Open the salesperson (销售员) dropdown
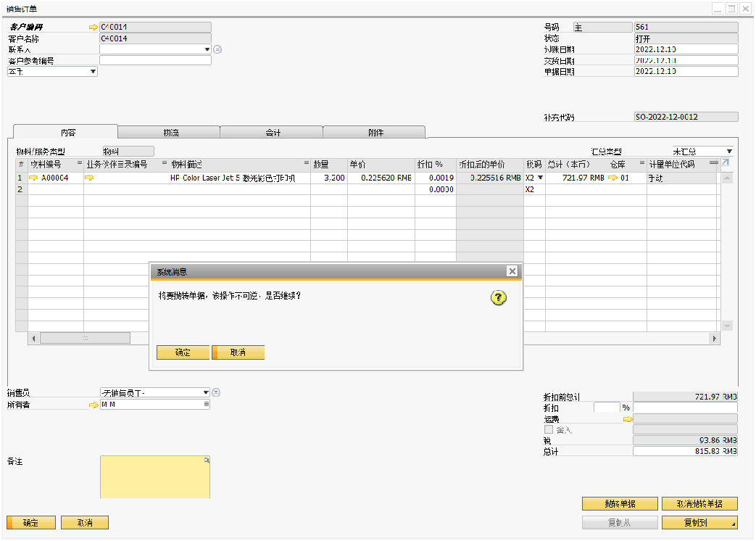Screen dimensions: 756x541 click(x=206, y=393)
